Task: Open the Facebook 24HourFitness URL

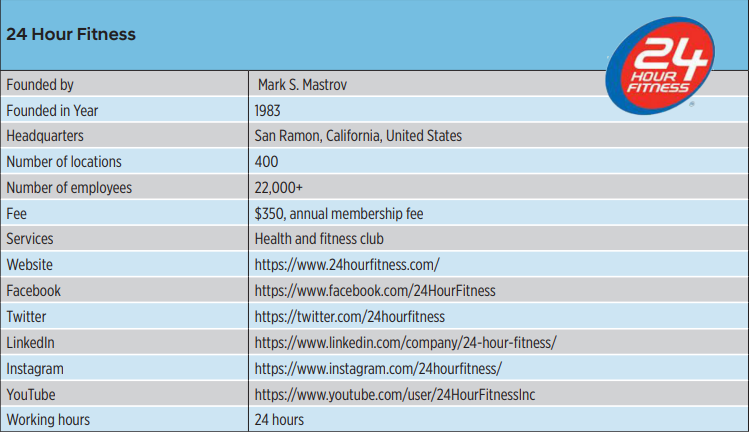Action: click(x=375, y=291)
